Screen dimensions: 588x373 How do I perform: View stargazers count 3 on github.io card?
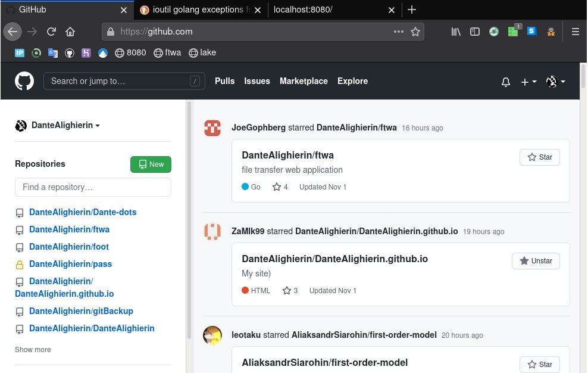290,291
